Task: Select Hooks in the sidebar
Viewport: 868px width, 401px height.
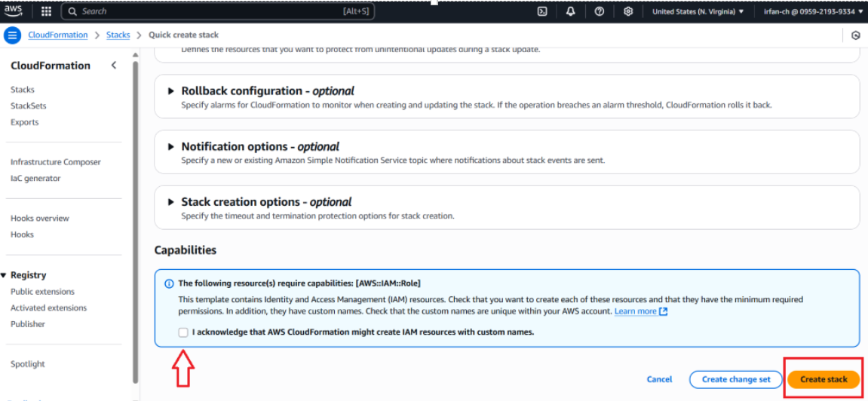Action: (x=22, y=234)
